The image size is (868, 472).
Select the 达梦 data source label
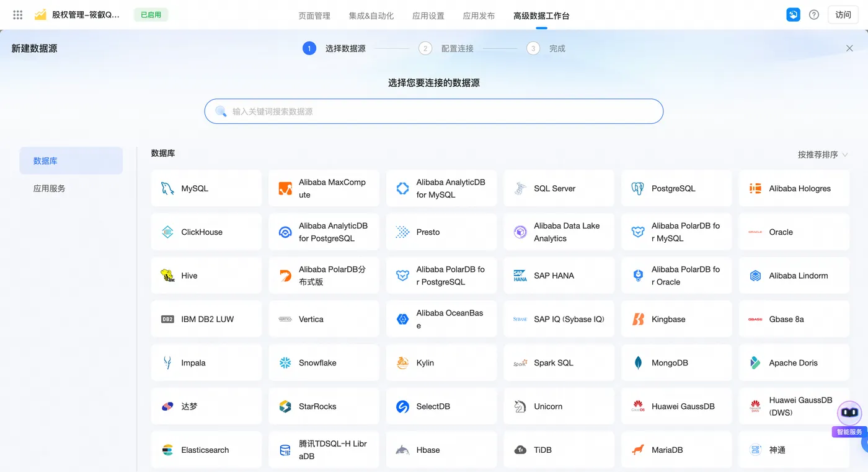[189, 406]
